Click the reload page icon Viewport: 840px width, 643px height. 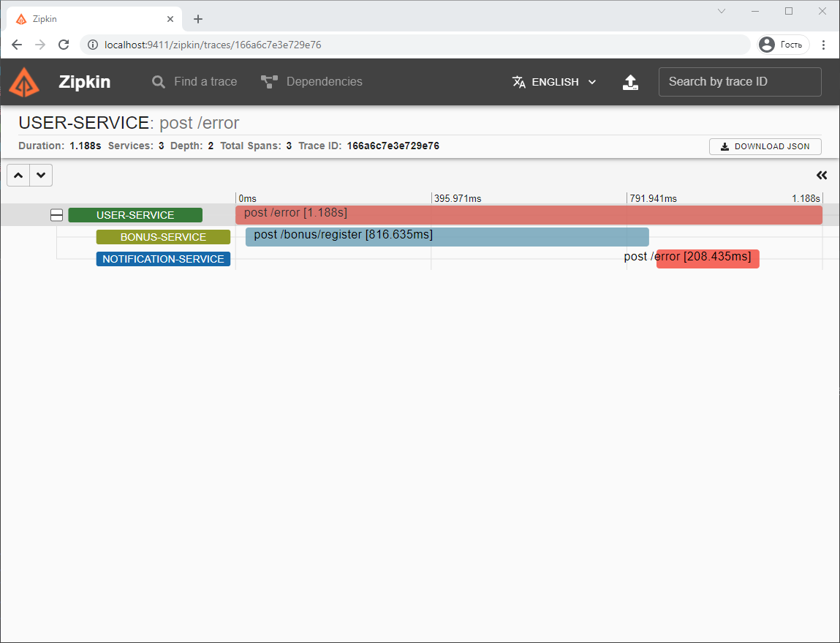point(64,45)
